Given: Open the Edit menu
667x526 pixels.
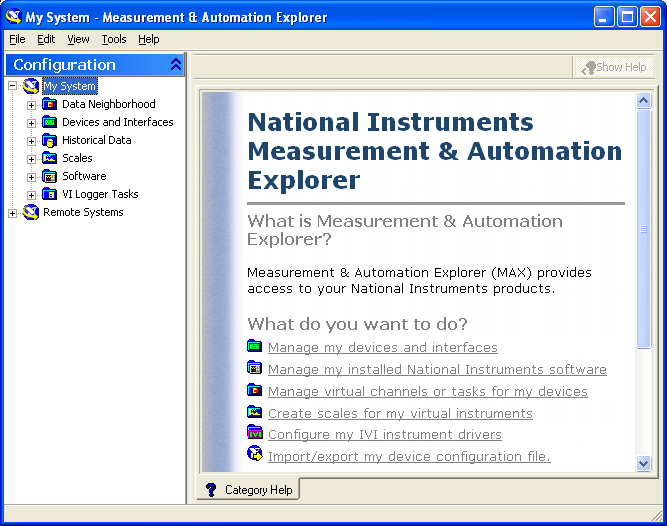Looking at the screenshot, I should [46, 39].
